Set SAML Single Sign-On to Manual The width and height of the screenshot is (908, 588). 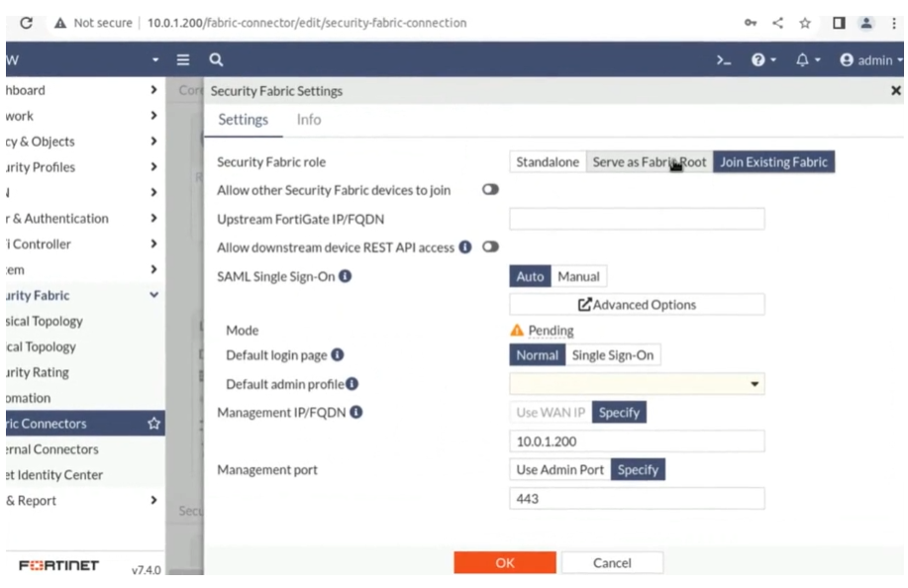(x=578, y=276)
